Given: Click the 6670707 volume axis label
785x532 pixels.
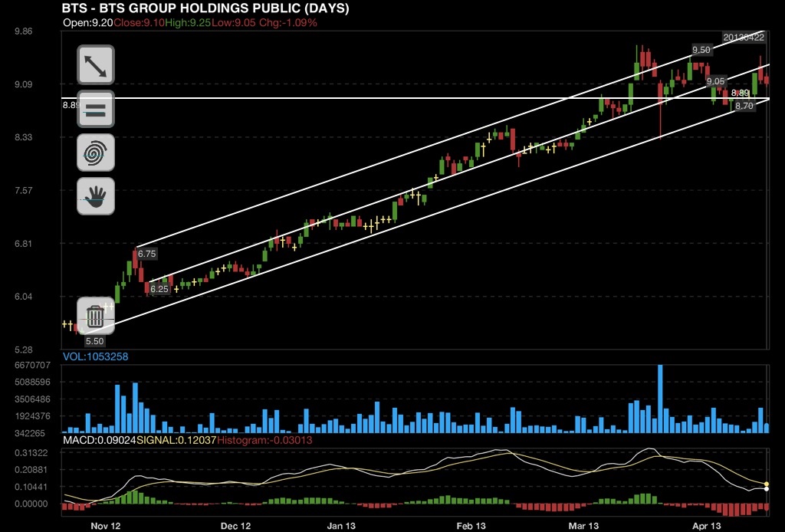Looking at the screenshot, I should coord(32,365).
